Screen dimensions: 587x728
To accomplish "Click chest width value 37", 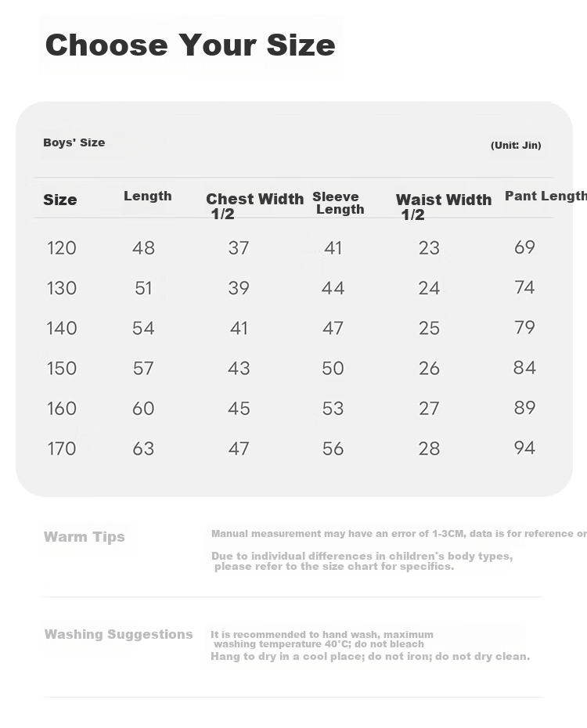I will point(239,248).
